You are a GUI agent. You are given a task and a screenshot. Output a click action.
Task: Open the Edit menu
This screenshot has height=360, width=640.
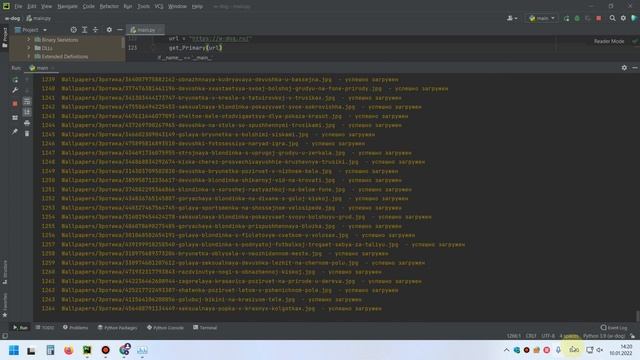[32, 7]
